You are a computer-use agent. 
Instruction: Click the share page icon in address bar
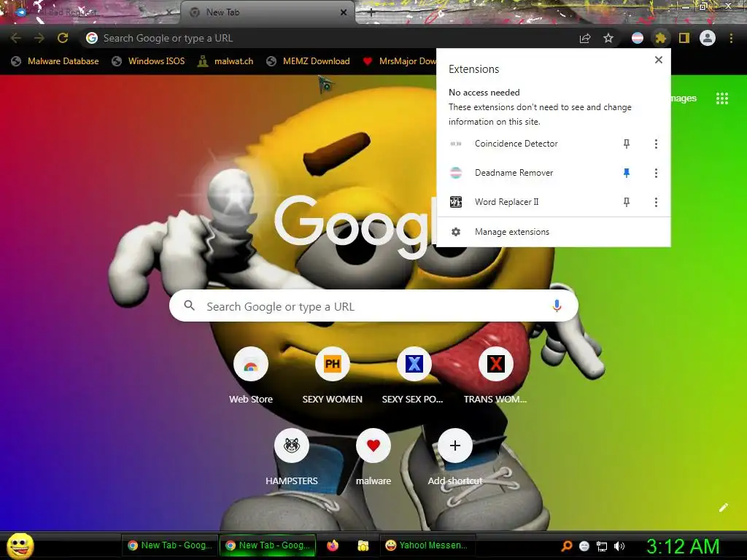(585, 38)
